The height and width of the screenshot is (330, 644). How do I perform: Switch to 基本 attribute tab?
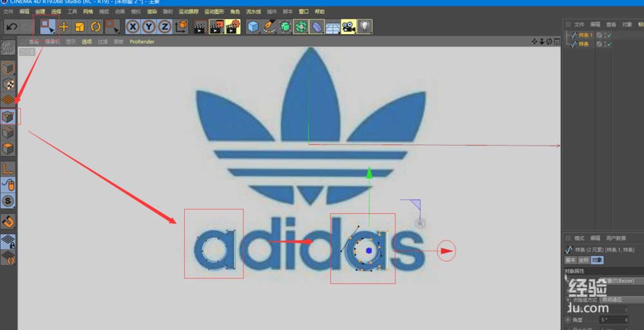571,260
